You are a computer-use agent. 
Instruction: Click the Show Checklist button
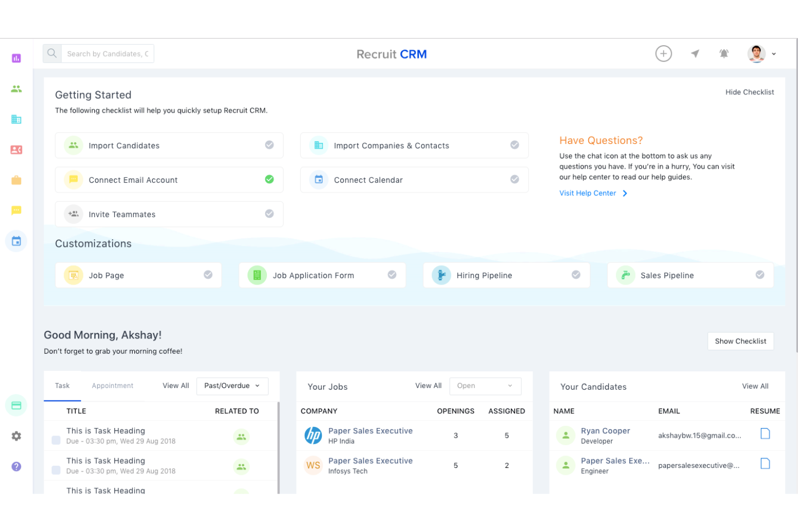[x=740, y=341]
